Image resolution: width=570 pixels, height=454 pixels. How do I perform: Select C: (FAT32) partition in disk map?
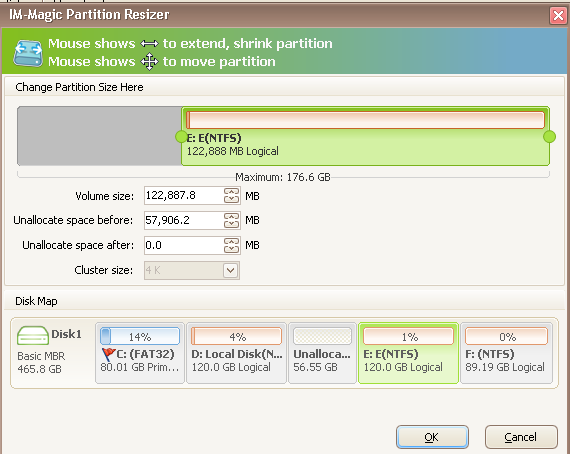point(140,353)
